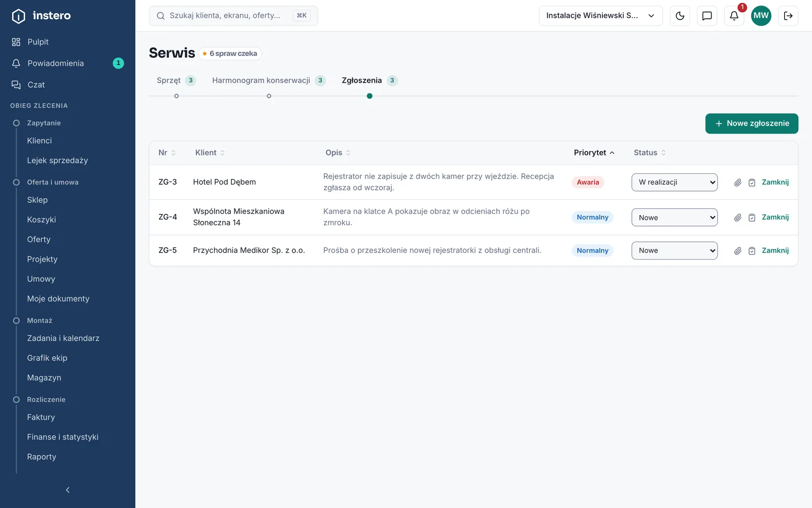Sort table by Priorytet column
The image size is (812, 508).
(x=594, y=152)
